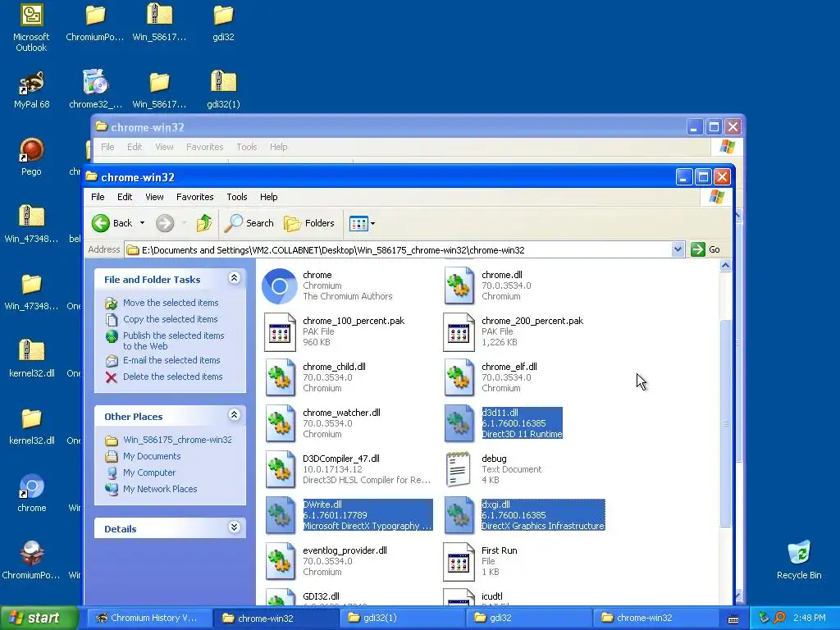Image resolution: width=840 pixels, height=630 pixels.
Task: Click the vertical scrollbar thumb in file list
Action: pyautogui.click(x=725, y=423)
